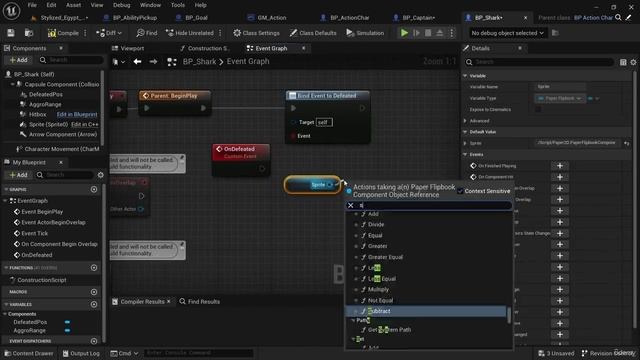Screen dimensions: 640x360
Task: Collapse the Path category in action list
Action: (353, 321)
